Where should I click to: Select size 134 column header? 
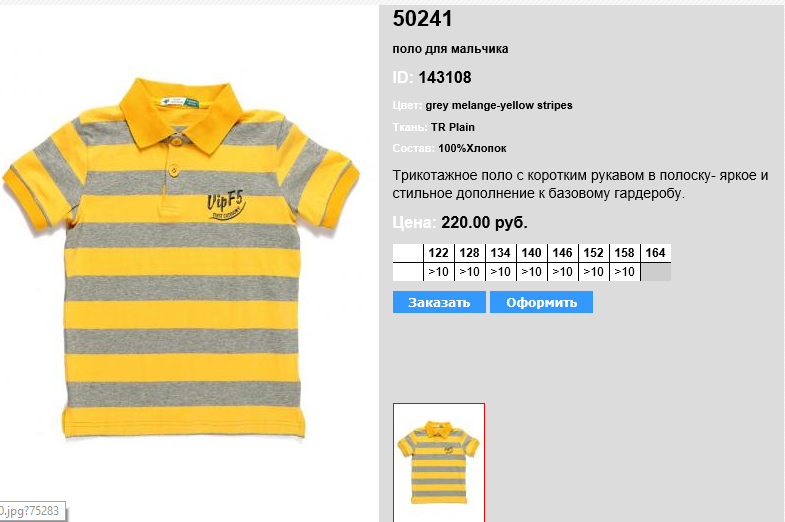(x=501, y=253)
